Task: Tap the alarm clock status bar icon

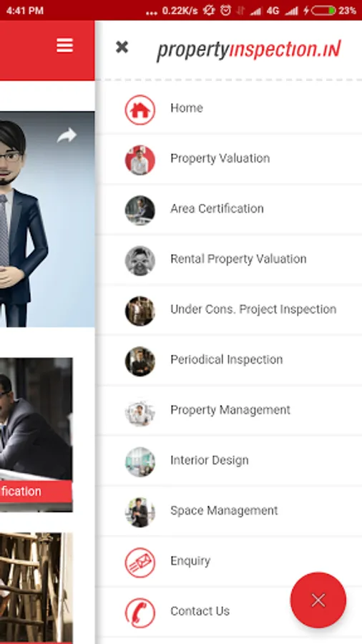Action: pyautogui.click(x=226, y=10)
